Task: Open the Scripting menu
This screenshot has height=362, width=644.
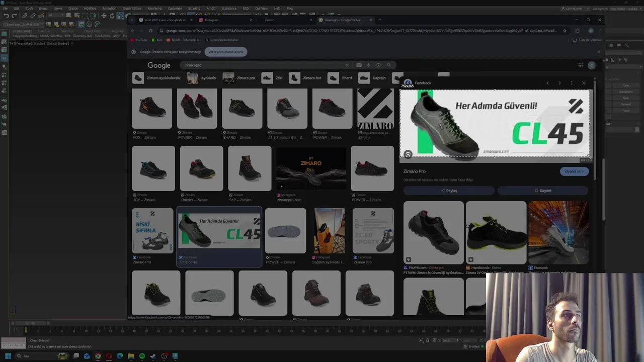Action: (x=194, y=9)
